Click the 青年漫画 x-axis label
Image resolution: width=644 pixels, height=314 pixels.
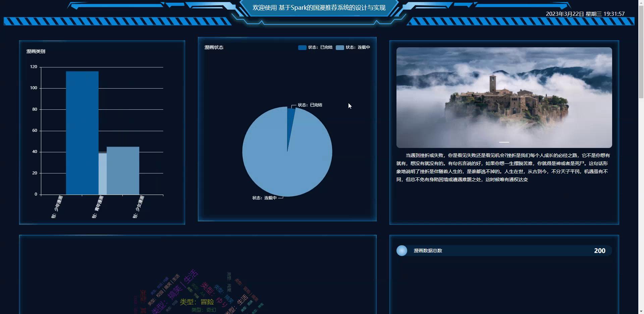coord(98,207)
